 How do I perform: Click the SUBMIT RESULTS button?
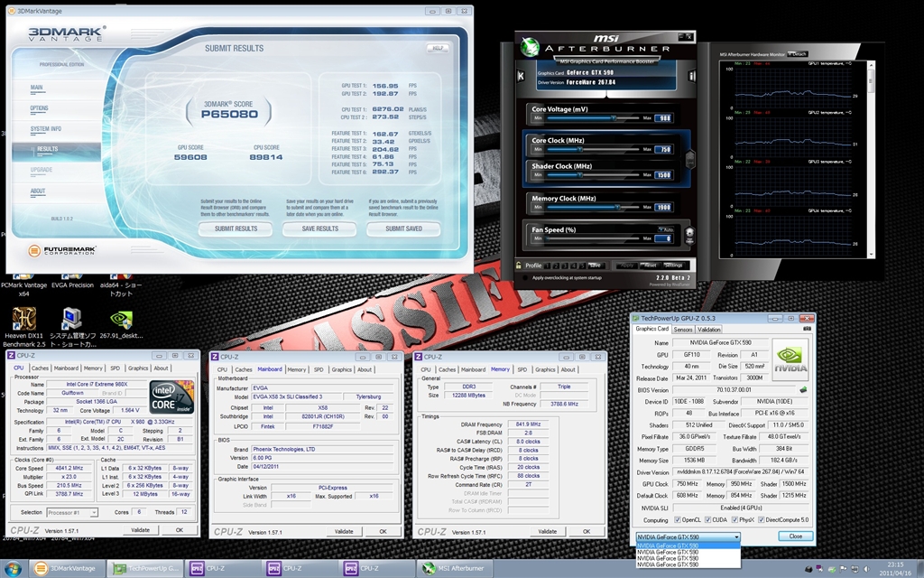click(x=236, y=228)
